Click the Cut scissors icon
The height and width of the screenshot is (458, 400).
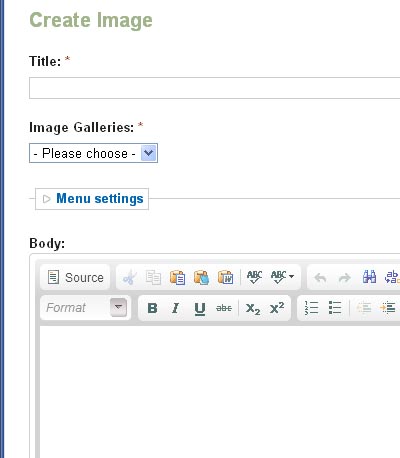pos(129,277)
